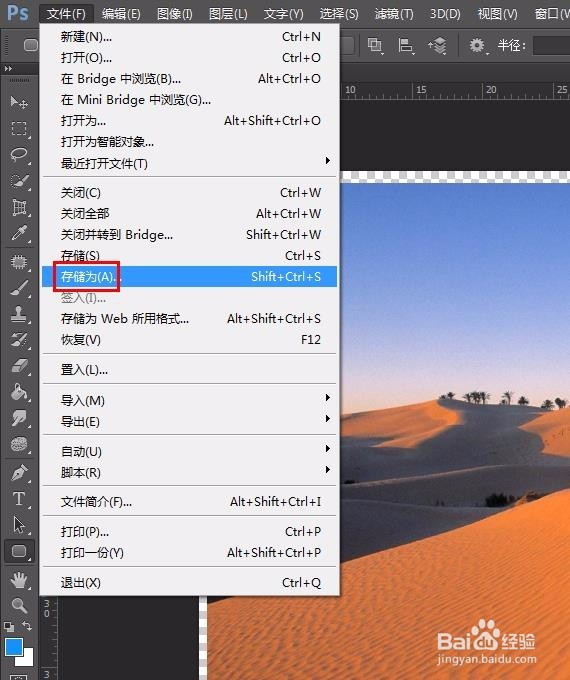570x680 pixels.
Task: Click the default colors icon
Action: [x=9, y=626]
